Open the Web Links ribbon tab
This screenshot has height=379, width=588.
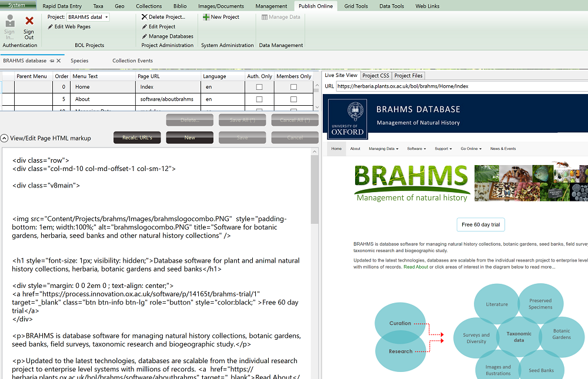tap(427, 6)
